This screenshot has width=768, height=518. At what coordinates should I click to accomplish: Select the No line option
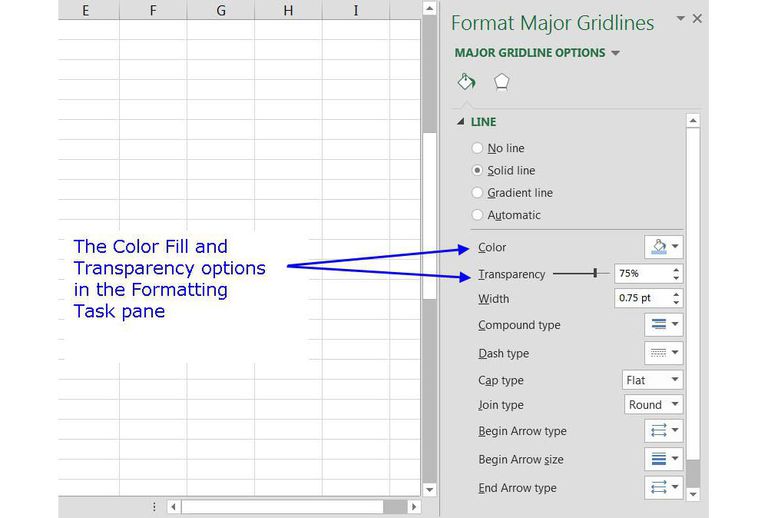coord(498,148)
